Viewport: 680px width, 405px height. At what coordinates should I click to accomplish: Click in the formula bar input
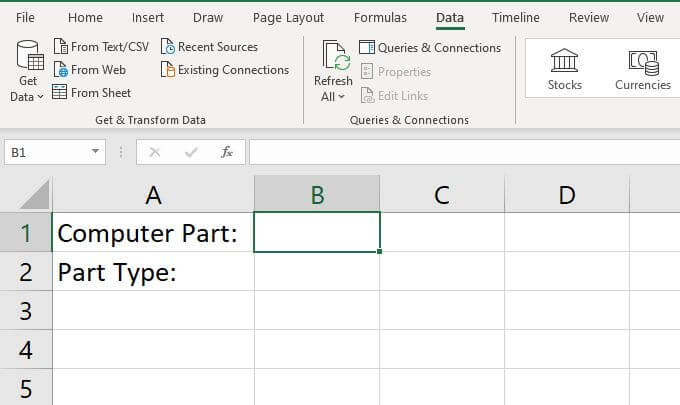(x=460, y=152)
